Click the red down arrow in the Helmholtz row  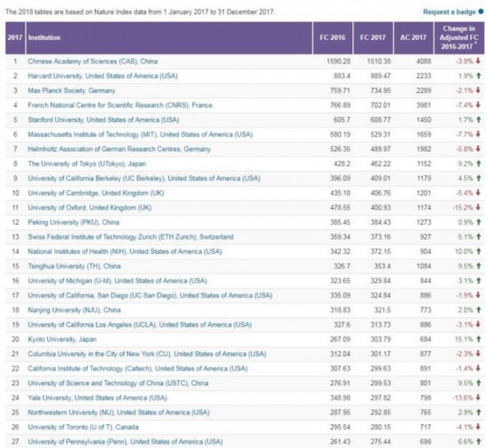click(478, 149)
